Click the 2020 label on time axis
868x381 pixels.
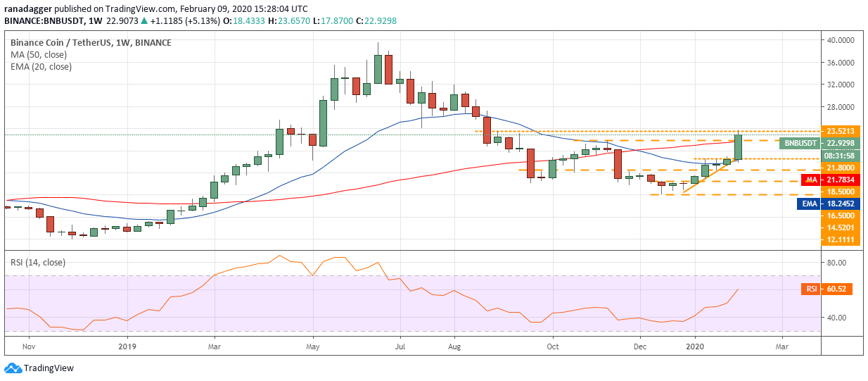(695, 346)
